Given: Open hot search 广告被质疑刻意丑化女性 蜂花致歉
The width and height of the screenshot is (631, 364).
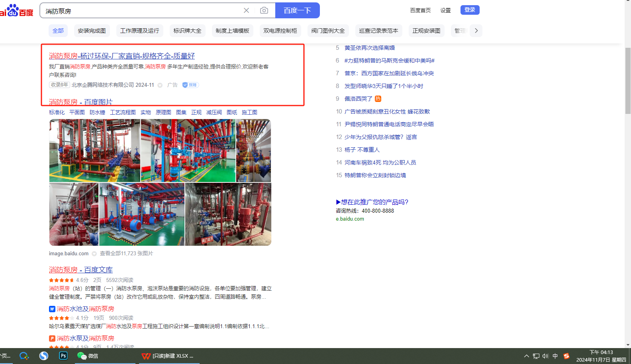Looking at the screenshot, I should pyautogui.click(x=387, y=112).
